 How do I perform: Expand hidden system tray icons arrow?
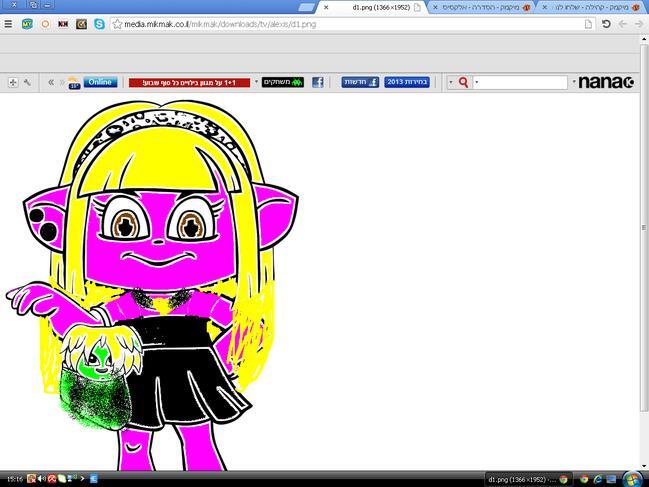click(x=82, y=479)
